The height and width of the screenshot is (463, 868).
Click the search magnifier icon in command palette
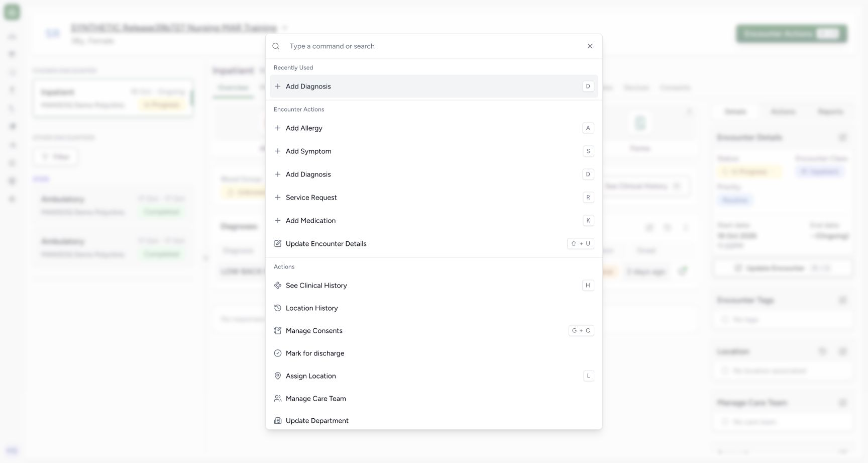point(276,46)
